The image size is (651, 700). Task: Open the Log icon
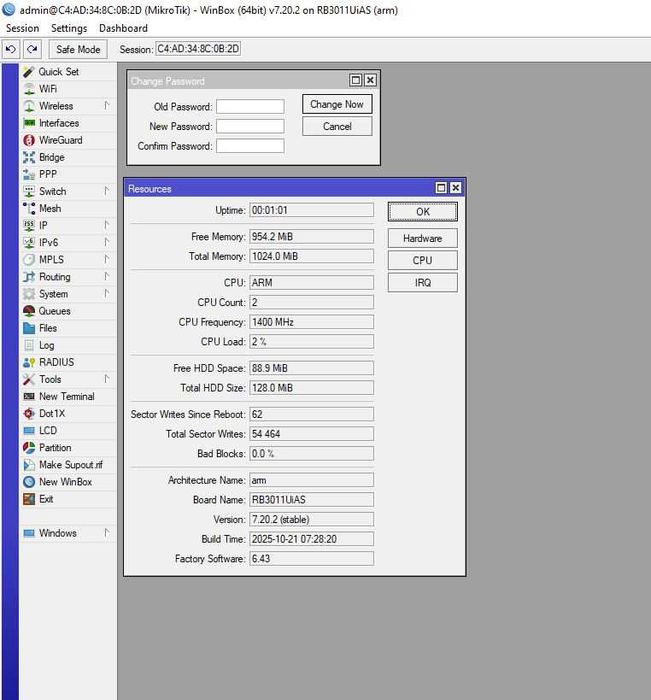(29, 345)
